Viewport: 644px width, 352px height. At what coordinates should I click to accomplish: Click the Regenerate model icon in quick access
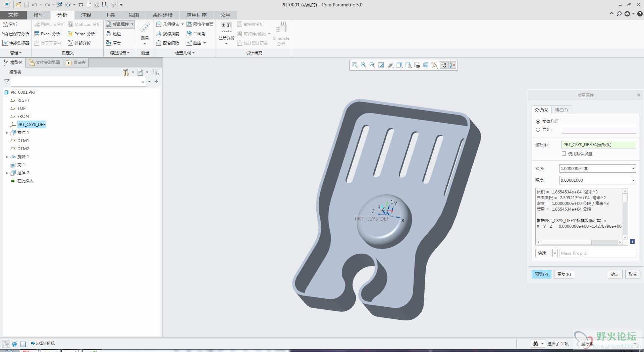[x=59, y=5]
